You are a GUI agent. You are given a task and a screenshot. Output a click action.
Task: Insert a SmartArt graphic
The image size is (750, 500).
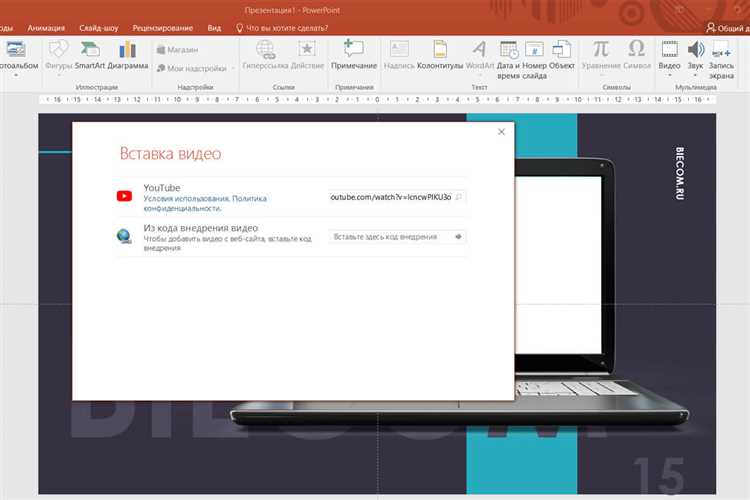(89, 55)
